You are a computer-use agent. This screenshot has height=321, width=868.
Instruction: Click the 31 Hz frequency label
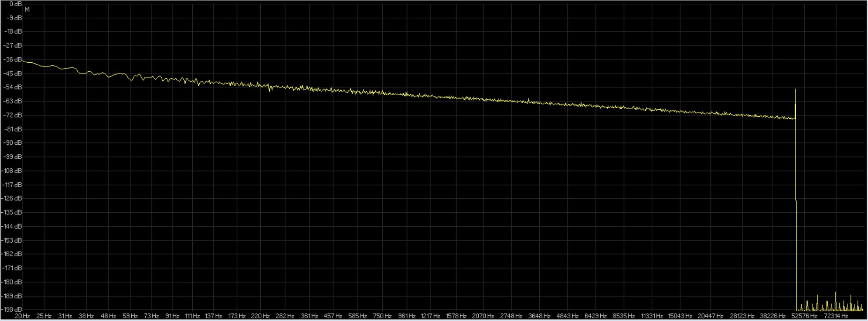coord(65,316)
